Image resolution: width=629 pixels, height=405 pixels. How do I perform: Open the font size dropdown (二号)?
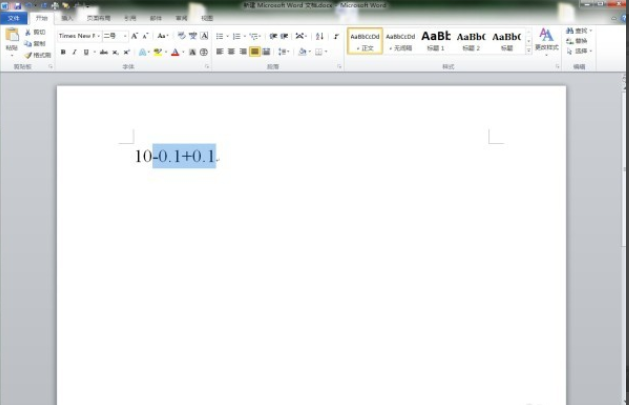coord(125,36)
